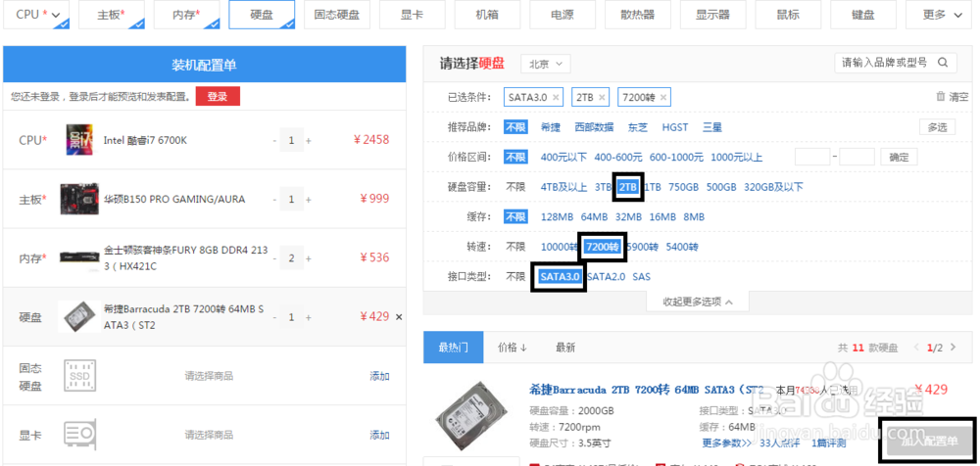Increase CPU quantity with plus
The image size is (980, 466).
point(308,141)
